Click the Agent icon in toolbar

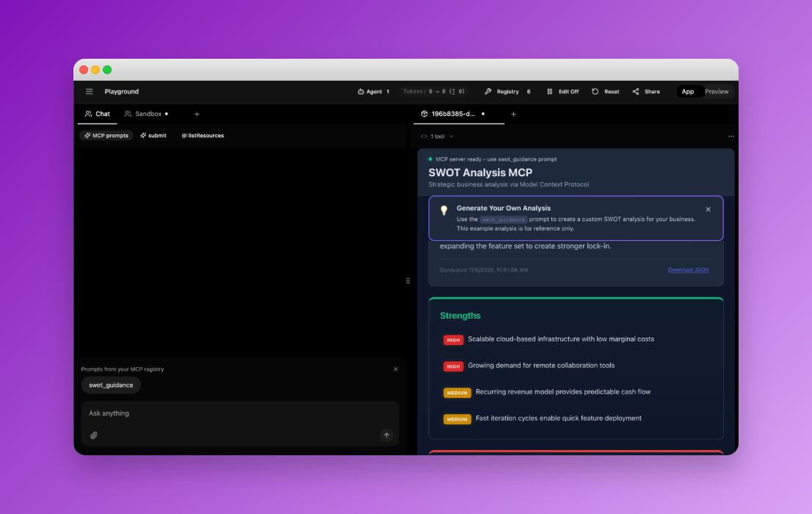(361, 92)
